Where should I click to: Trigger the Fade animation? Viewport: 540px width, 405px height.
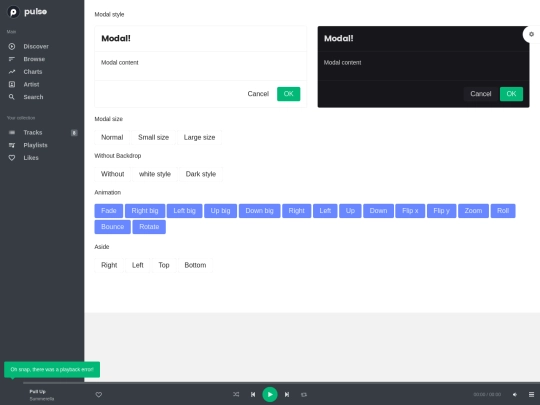click(x=109, y=211)
